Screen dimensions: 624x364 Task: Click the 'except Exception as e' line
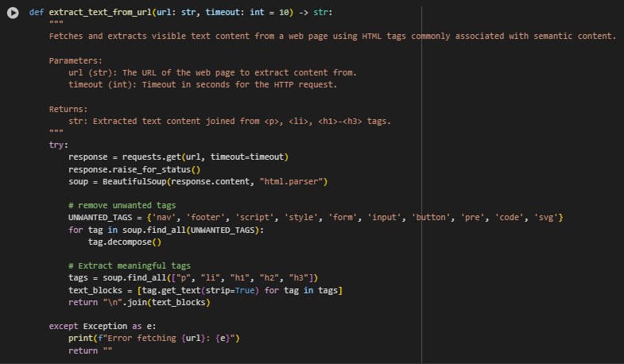pos(103,326)
